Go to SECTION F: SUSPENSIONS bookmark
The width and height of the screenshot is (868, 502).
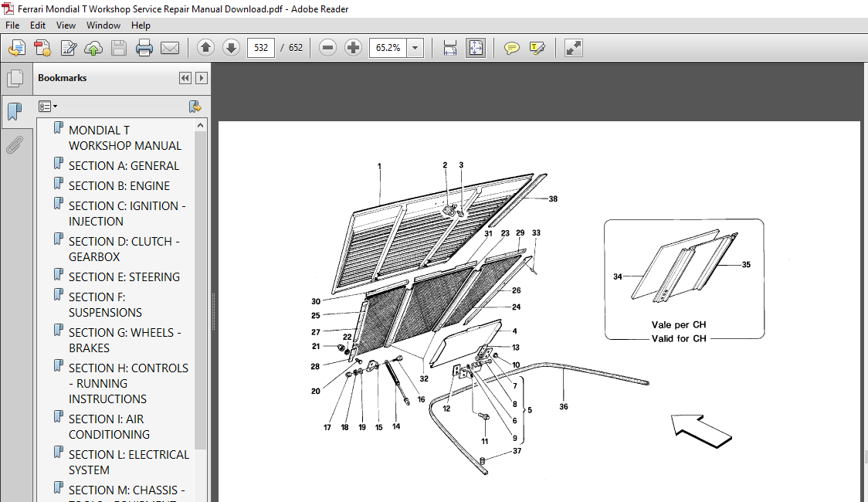point(105,304)
